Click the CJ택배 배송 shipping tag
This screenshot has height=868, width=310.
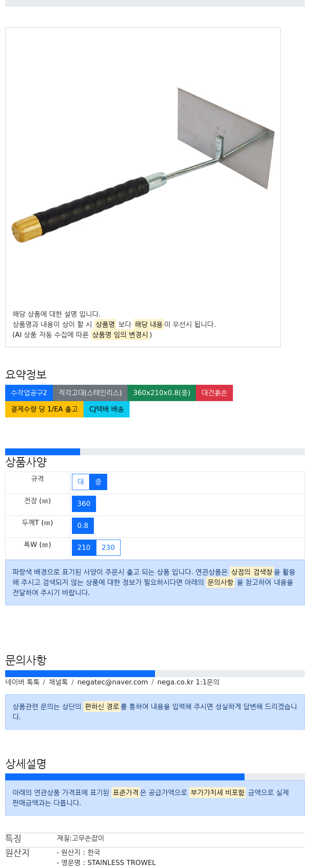(x=106, y=409)
